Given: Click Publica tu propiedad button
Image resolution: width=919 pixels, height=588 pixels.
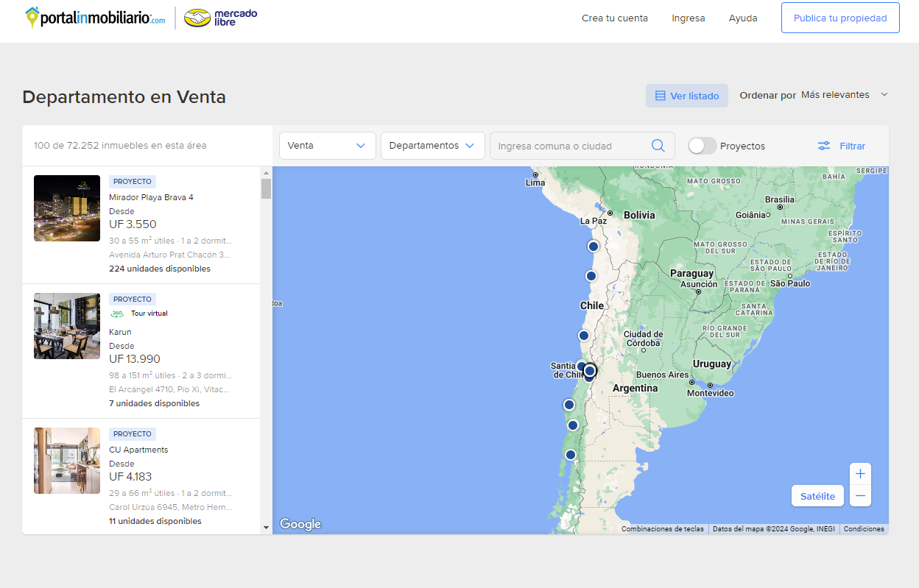Looking at the screenshot, I should point(839,18).
